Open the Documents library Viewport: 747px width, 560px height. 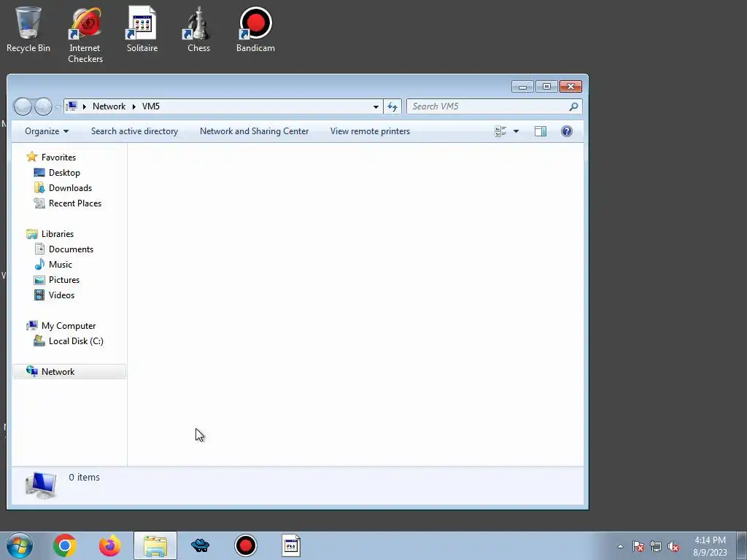coord(71,249)
